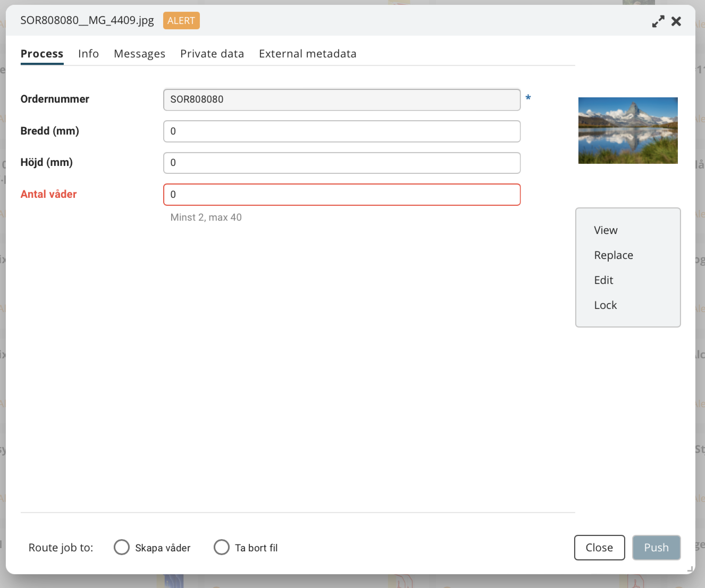Select the Process tab

pos(42,54)
